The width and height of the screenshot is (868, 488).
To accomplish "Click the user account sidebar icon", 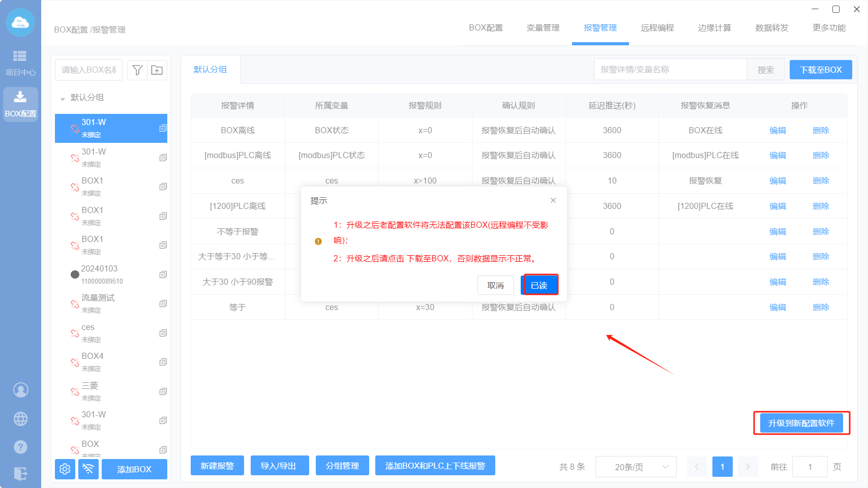I will [20, 390].
